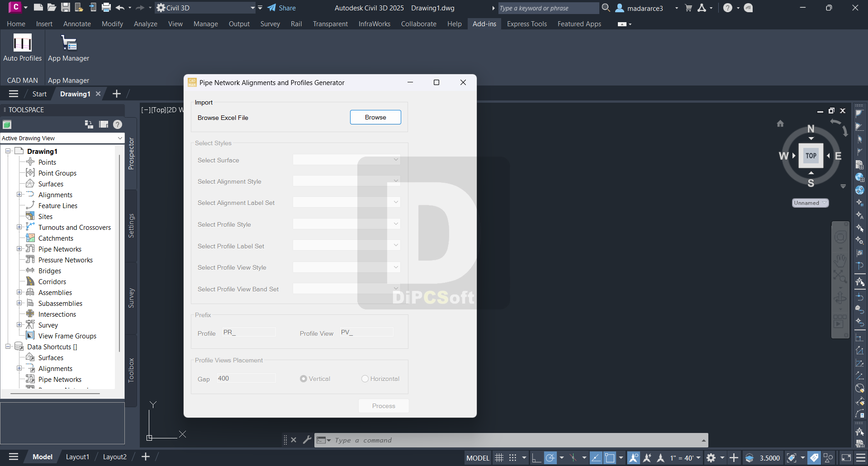Image resolution: width=868 pixels, height=466 pixels.
Task: Click the Profile View prefix field PV_
Action: (x=367, y=332)
